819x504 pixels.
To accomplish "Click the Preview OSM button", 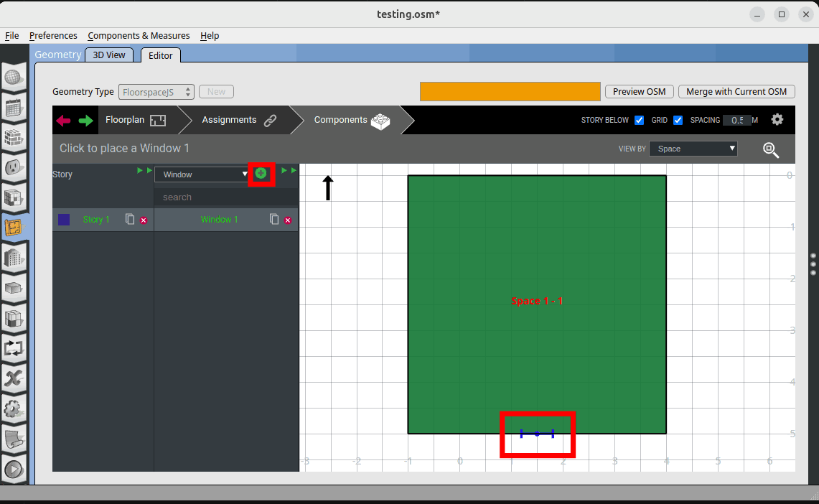I will (x=639, y=92).
